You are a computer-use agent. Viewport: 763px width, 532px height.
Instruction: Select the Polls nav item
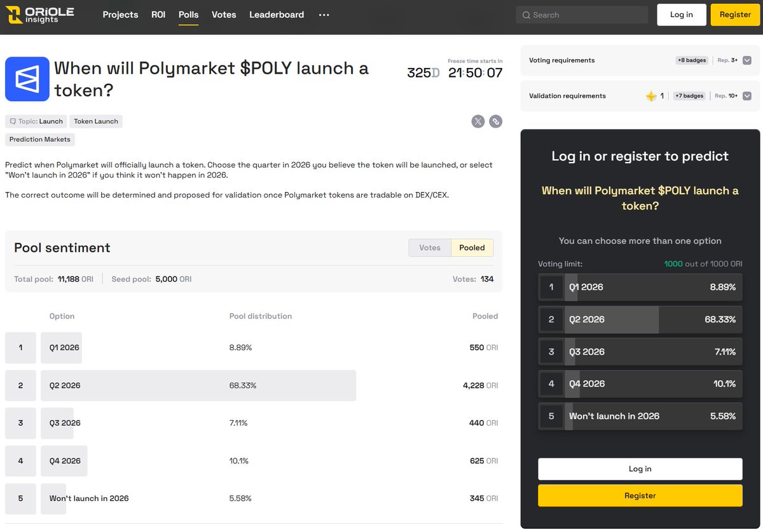[189, 15]
